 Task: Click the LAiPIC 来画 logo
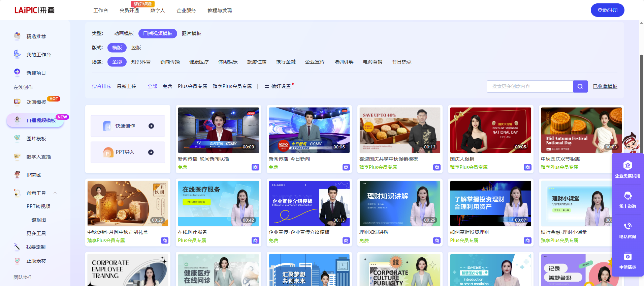coord(34,10)
